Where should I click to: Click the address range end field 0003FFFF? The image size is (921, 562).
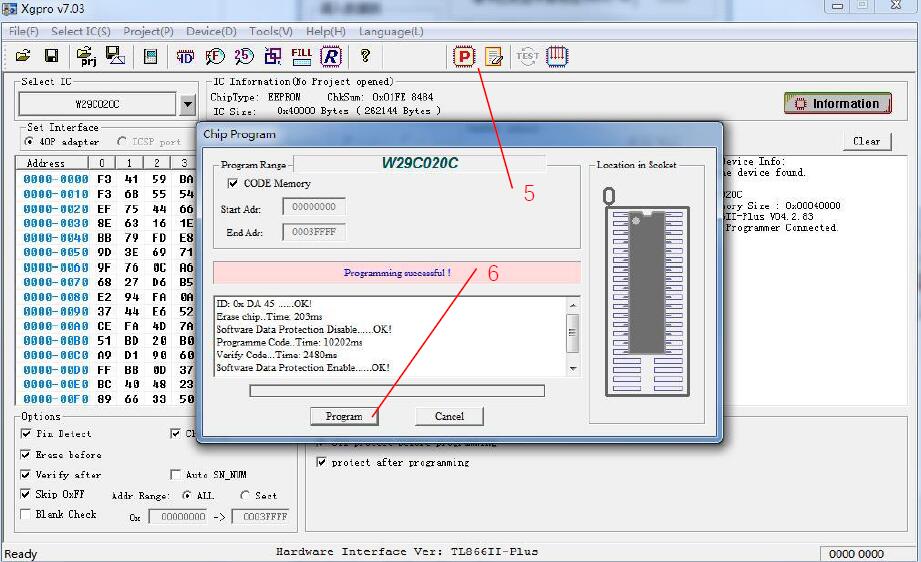click(x=261, y=517)
